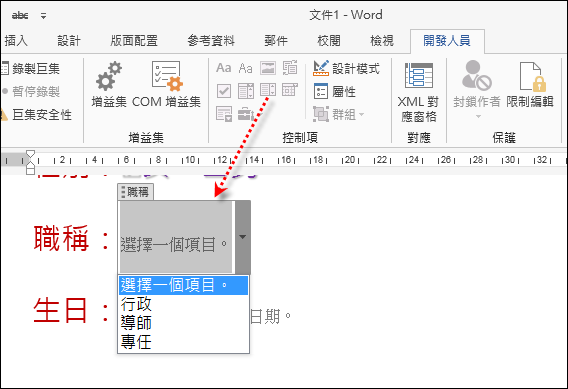This screenshot has height=389, width=568.
Task: Insert Rich Text content control
Action: 224,68
